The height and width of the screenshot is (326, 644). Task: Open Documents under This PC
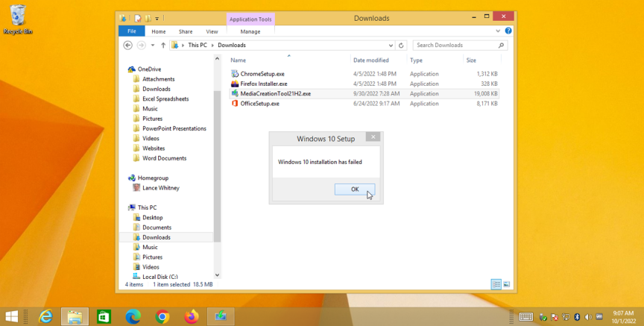click(x=157, y=228)
